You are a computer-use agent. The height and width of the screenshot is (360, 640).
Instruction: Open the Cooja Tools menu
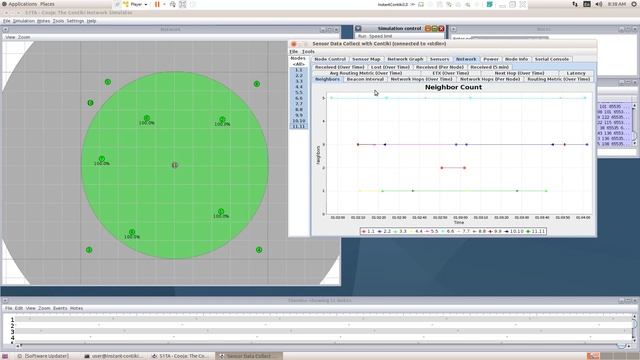tap(58, 21)
